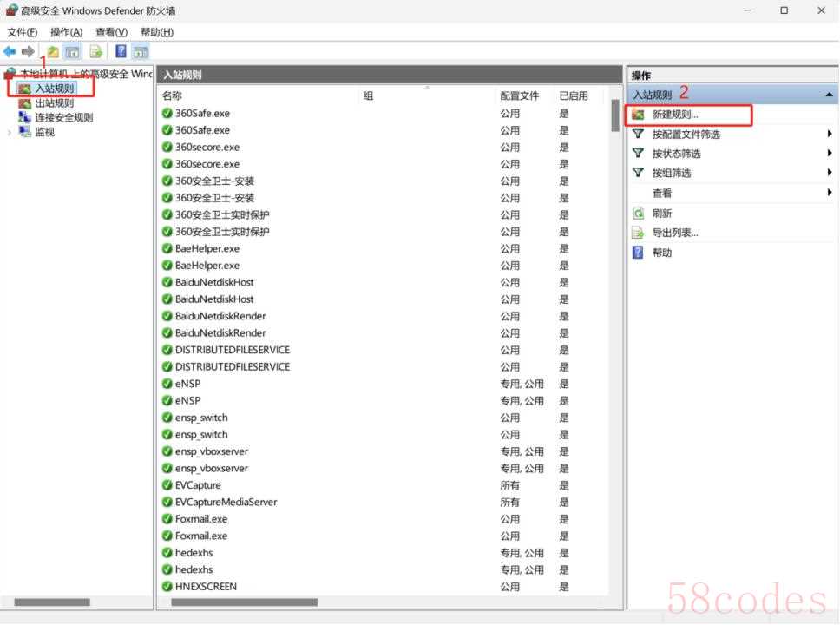
Task: Click green check icon of HNEXSCREEN rule
Action: 167,587
